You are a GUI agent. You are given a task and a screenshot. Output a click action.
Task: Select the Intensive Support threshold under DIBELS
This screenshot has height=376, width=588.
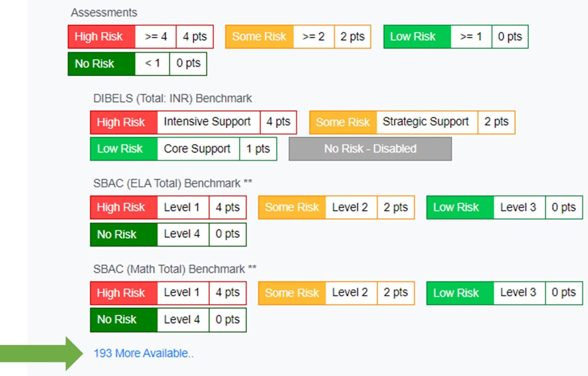click(207, 122)
